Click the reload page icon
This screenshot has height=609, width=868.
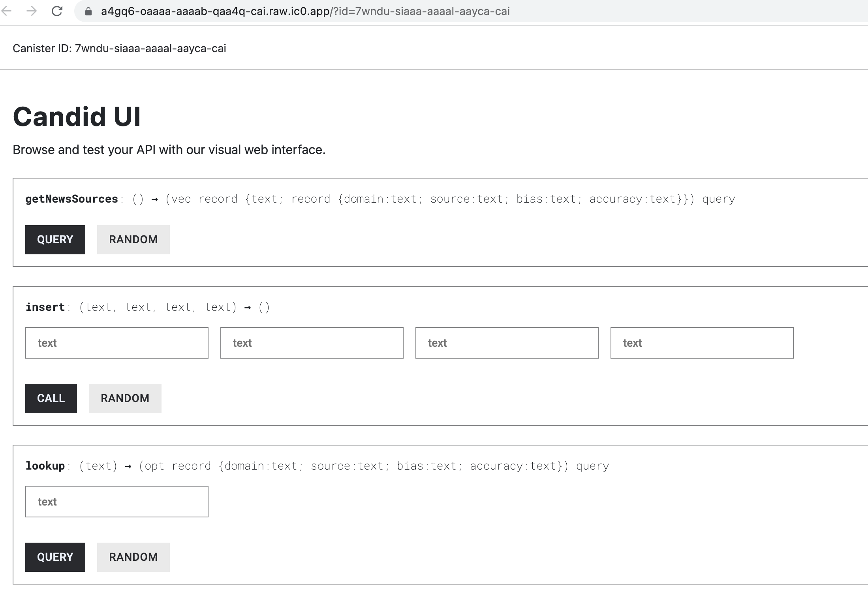pos(57,11)
